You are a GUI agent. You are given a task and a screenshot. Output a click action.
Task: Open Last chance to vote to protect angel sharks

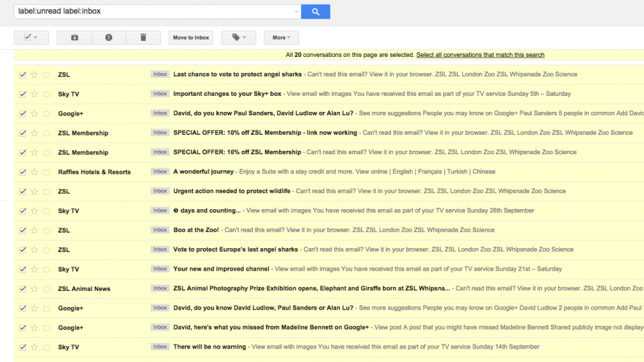click(x=237, y=74)
